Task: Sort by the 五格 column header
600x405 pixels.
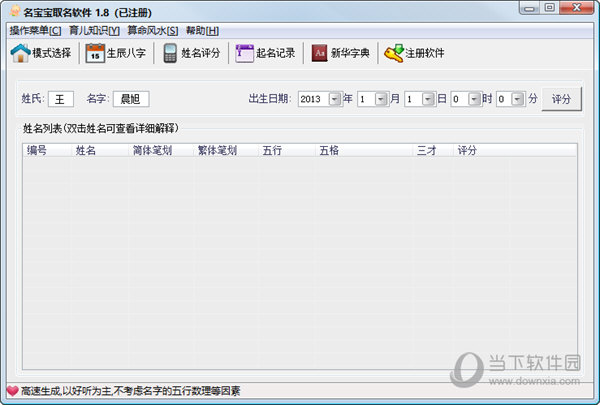Action: [364, 150]
